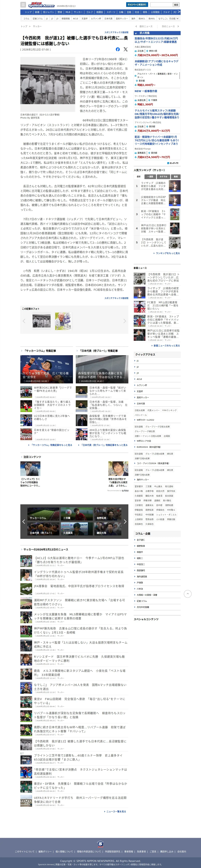Open 未経験歓迎!アプリの顔になるキャラデザ job ad
201x868 pixels.
tap(157, 63)
